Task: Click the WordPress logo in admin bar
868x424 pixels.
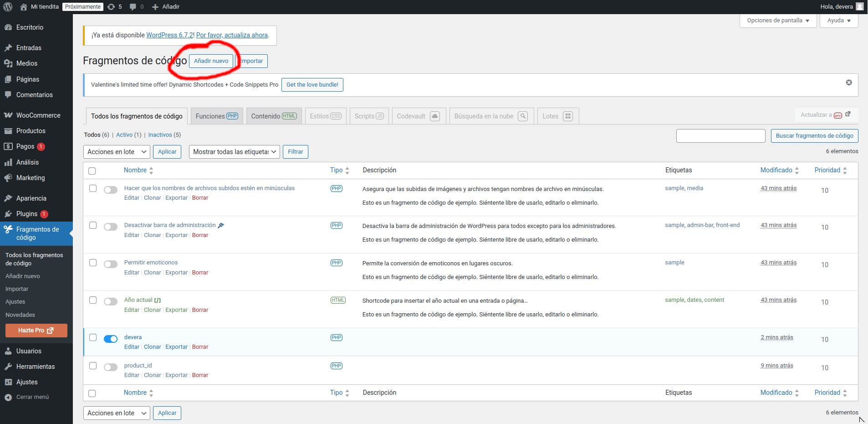Action: pyautogui.click(x=8, y=7)
